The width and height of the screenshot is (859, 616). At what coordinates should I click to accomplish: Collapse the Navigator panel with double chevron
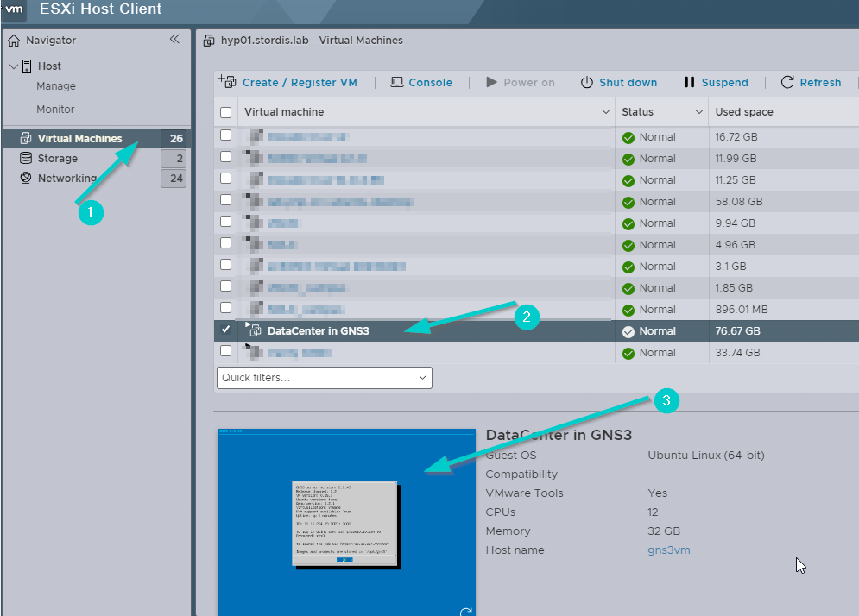pyautogui.click(x=174, y=40)
